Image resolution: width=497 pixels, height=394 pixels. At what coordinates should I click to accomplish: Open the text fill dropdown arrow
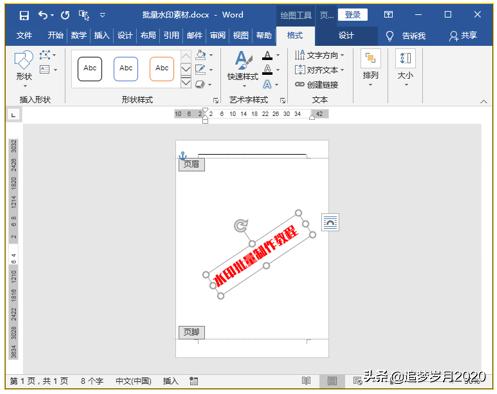[x=278, y=55]
